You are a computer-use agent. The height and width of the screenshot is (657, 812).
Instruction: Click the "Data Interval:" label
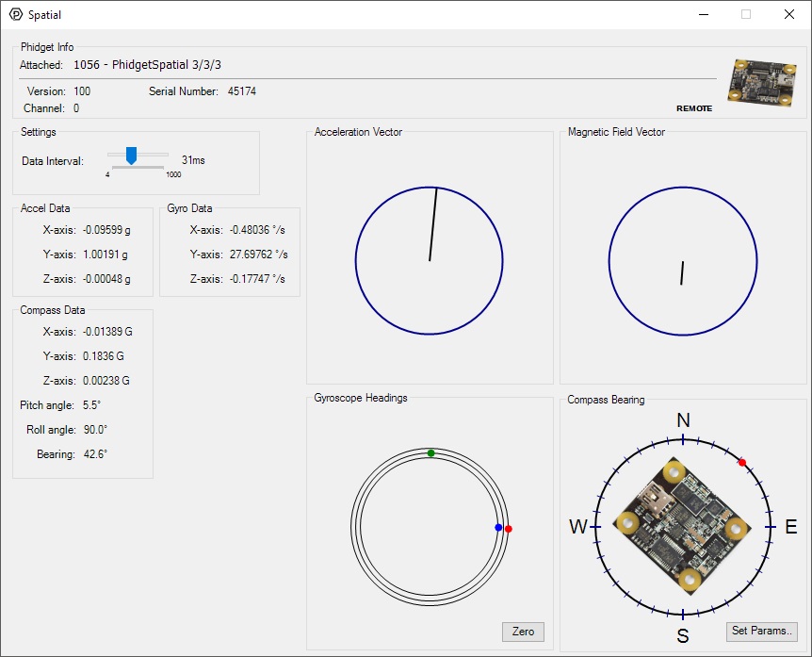[53, 161]
